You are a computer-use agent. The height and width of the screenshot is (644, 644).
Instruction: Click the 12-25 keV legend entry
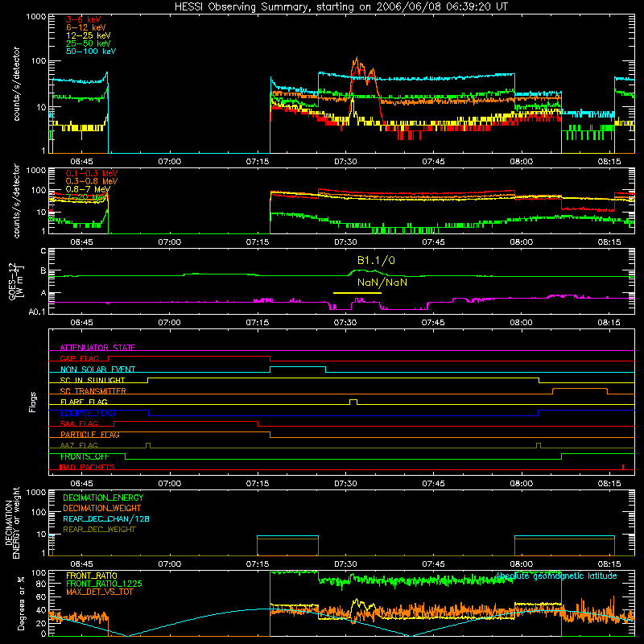click(89, 35)
